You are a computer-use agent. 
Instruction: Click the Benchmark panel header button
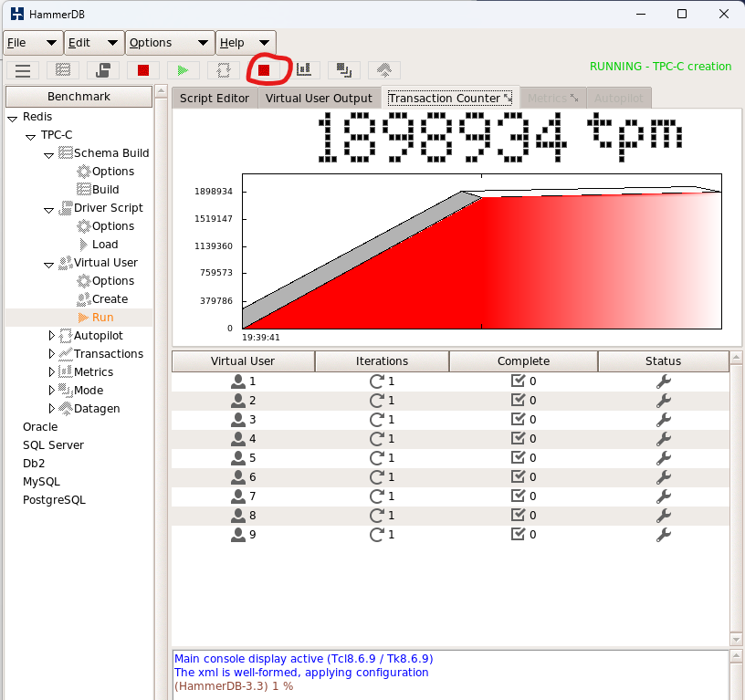pyautogui.click(x=79, y=97)
